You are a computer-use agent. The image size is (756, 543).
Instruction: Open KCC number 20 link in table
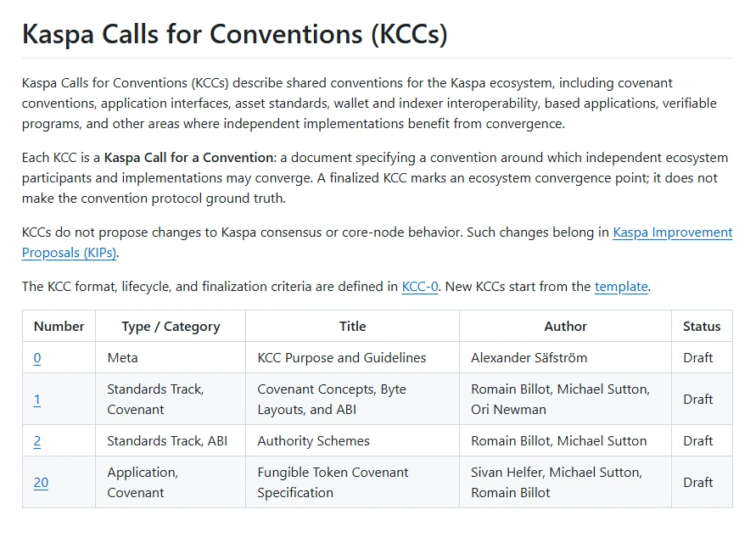41,482
